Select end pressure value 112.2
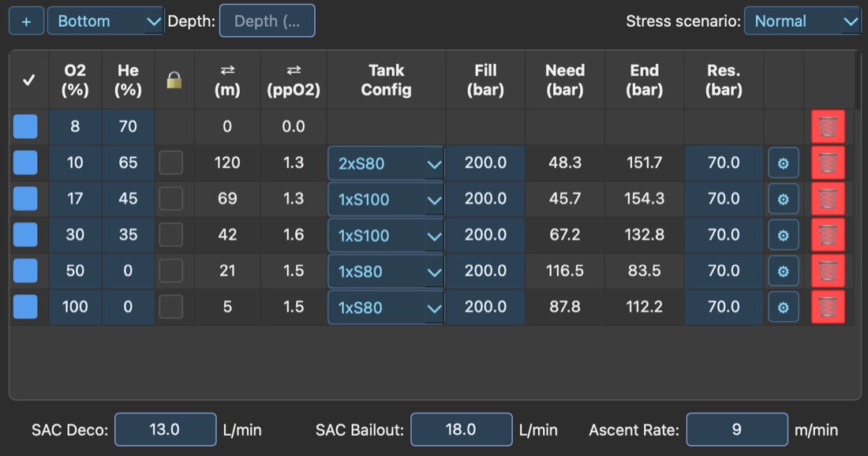This screenshot has height=456, width=868. coord(645,307)
